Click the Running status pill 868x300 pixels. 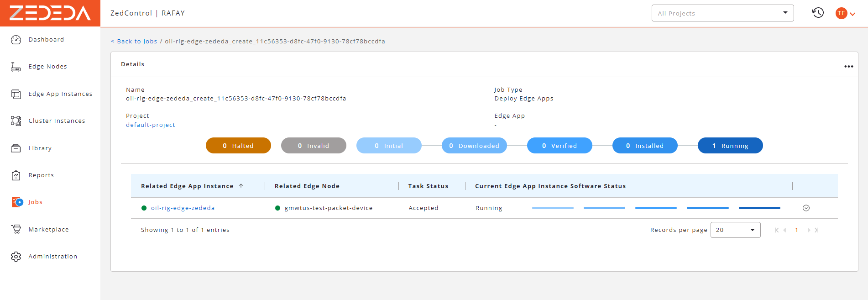tap(730, 146)
